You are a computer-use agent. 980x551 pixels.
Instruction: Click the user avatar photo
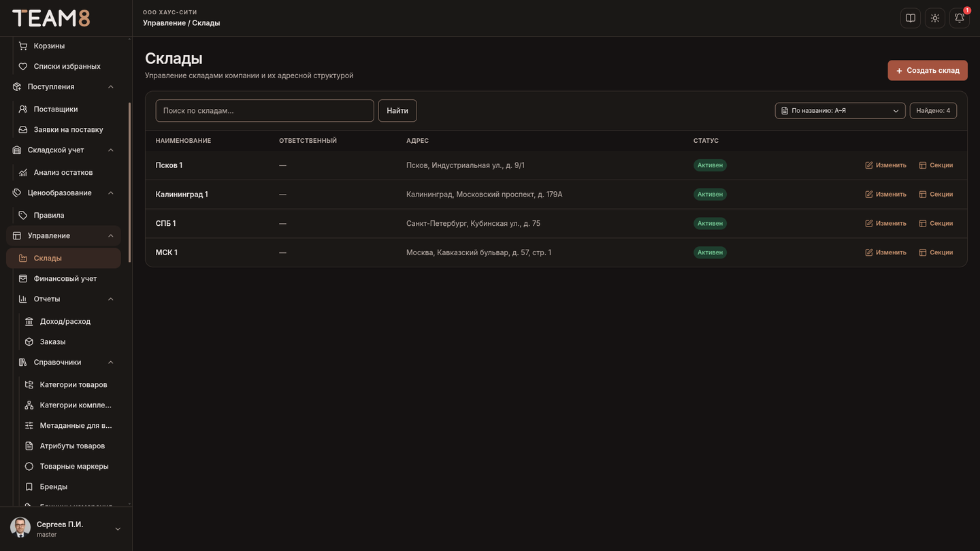[x=20, y=528]
